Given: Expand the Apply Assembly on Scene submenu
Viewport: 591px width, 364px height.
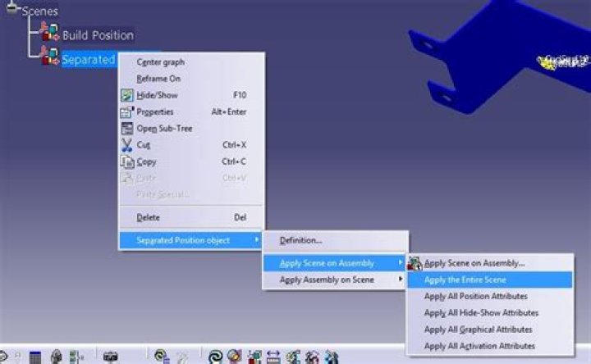Looking at the screenshot, I should tap(334, 280).
